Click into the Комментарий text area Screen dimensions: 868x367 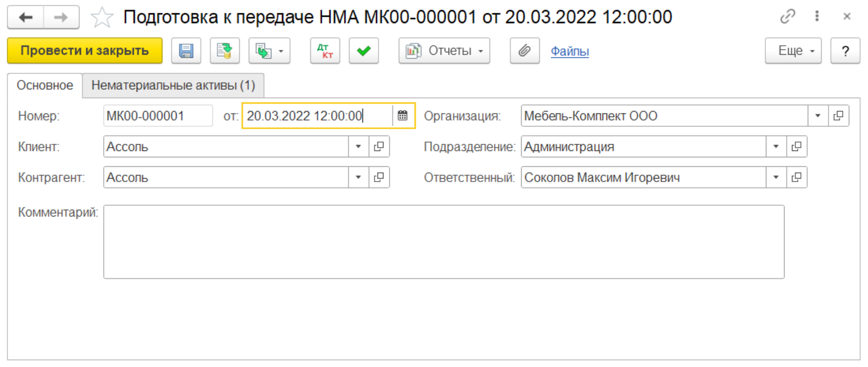(x=443, y=242)
